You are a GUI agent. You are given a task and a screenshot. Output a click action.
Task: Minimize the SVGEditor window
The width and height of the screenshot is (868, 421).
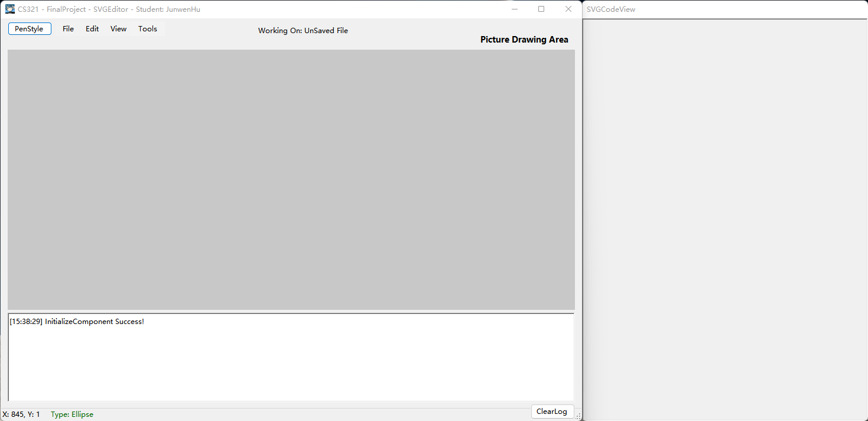pyautogui.click(x=515, y=9)
